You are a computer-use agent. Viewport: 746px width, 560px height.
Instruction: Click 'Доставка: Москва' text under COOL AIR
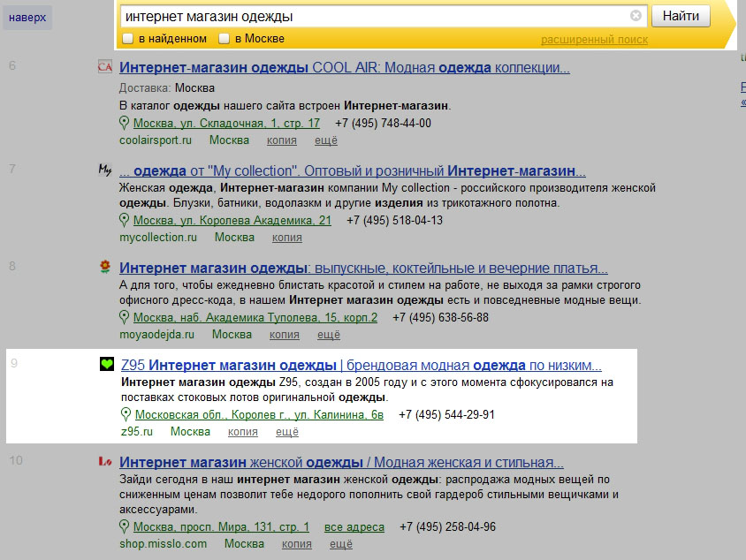click(166, 88)
